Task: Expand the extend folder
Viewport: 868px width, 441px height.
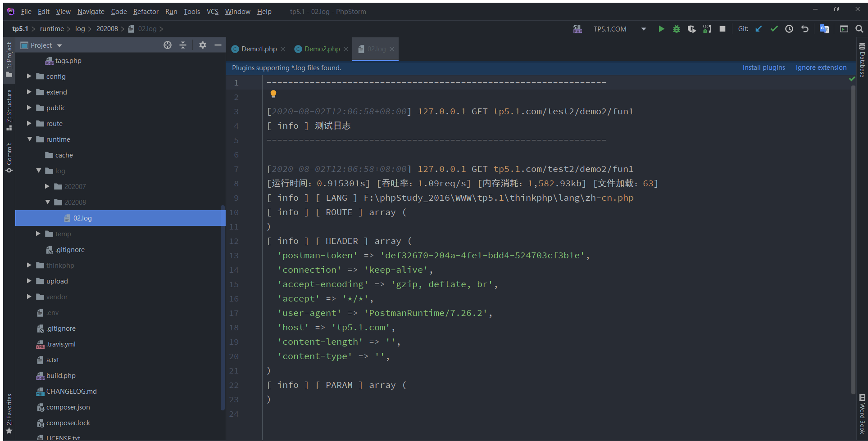Action: pyautogui.click(x=29, y=92)
